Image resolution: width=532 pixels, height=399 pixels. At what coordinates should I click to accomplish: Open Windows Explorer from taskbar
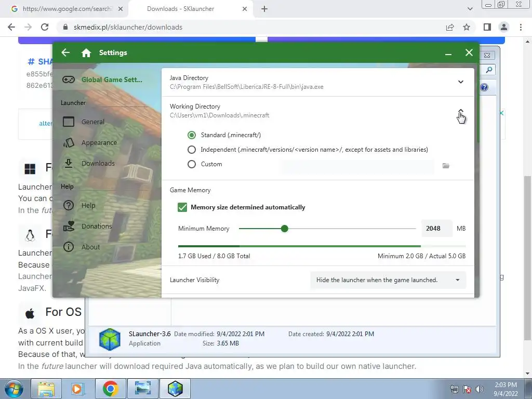click(46, 389)
